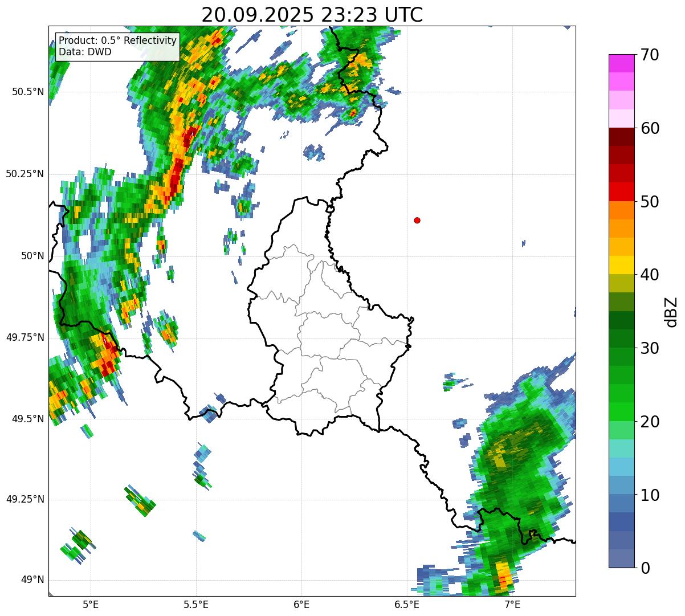Screen dimensions: 685x616
Task: Click the "49.75°N" latitude label
Action: 25,337
